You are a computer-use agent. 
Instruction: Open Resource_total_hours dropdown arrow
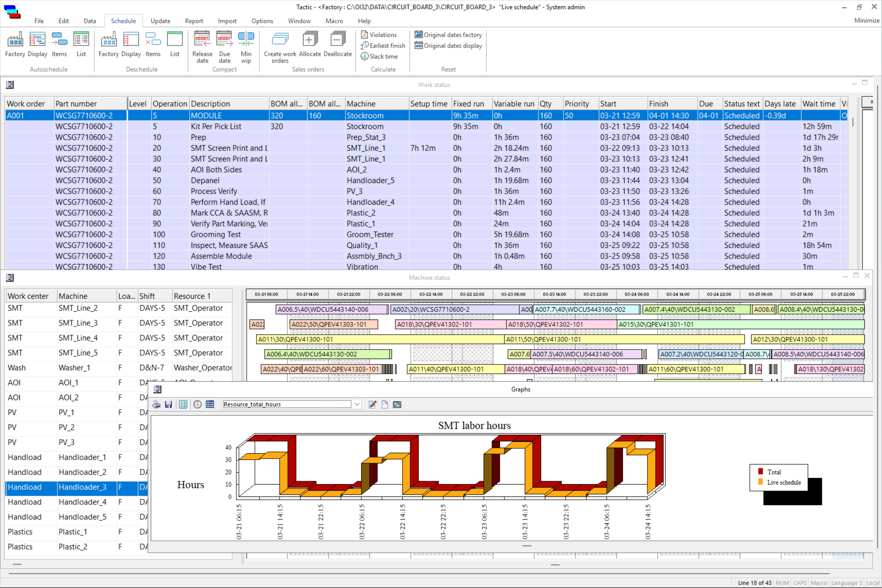[x=357, y=405]
